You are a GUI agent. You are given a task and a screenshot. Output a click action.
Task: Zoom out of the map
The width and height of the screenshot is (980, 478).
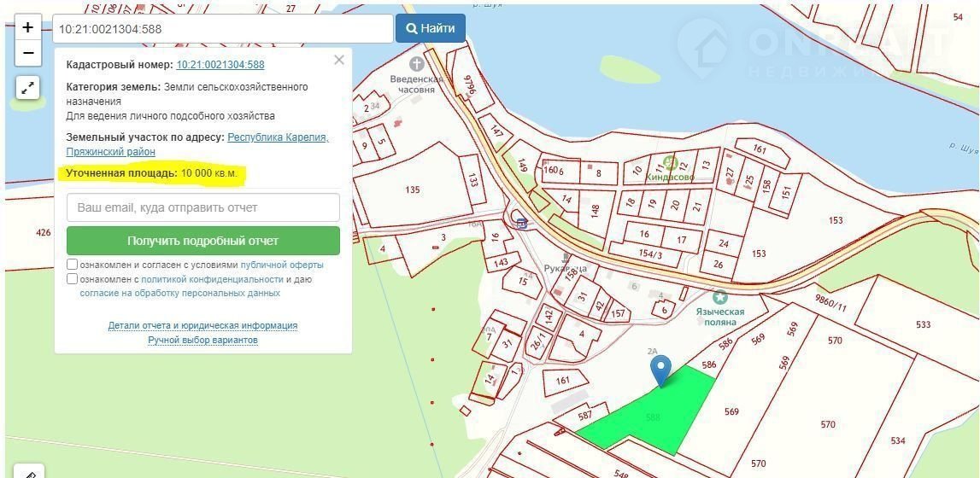click(x=27, y=53)
